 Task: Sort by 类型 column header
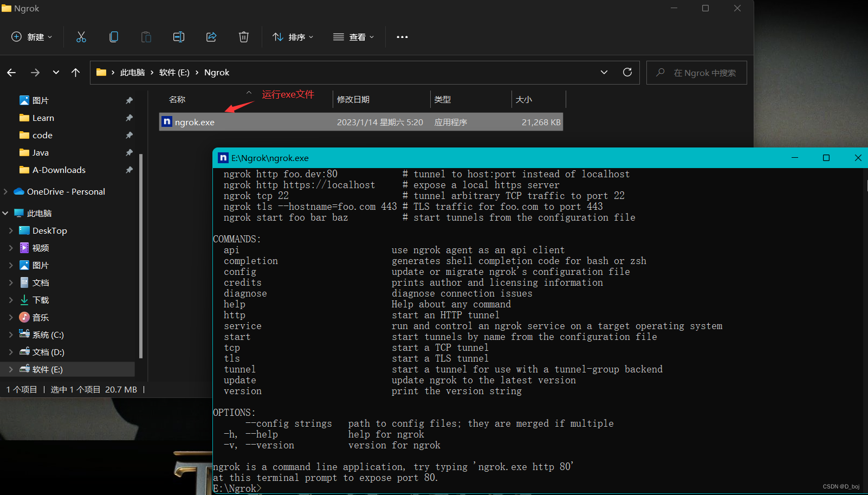[x=443, y=99]
